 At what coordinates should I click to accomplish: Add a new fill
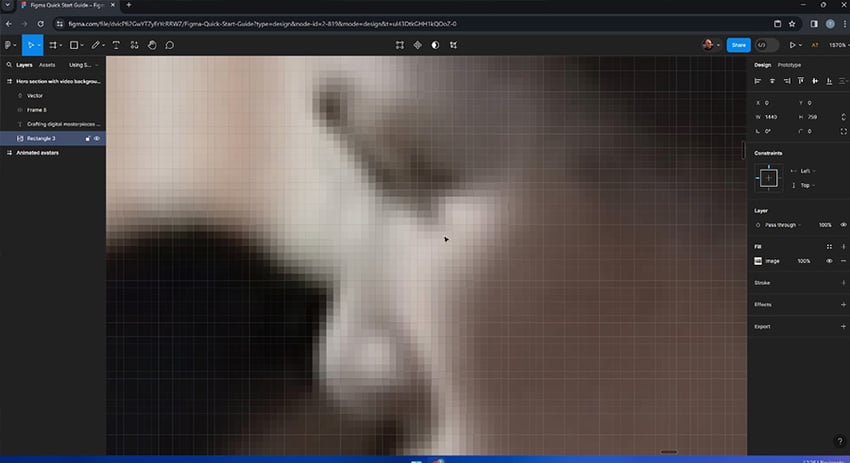coord(843,247)
